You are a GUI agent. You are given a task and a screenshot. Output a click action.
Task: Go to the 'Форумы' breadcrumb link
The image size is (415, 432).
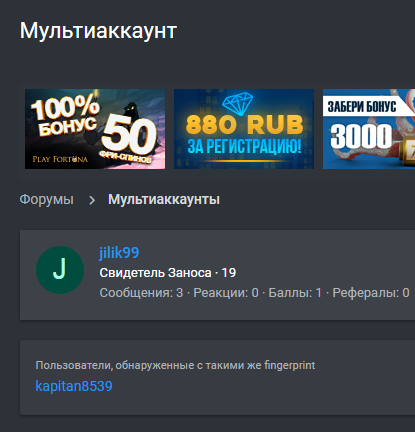pyautogui.click(x=46, y=200)
